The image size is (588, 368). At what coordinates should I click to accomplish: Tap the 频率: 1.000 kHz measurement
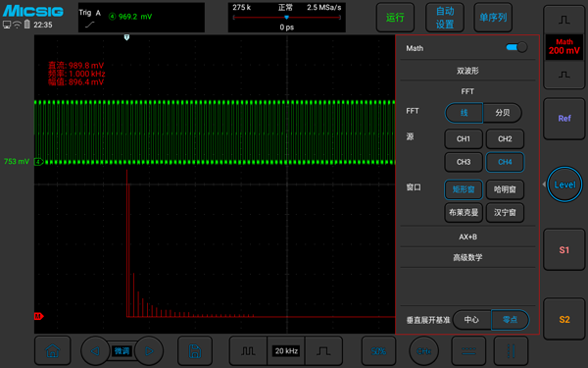[x=76, y=74]
